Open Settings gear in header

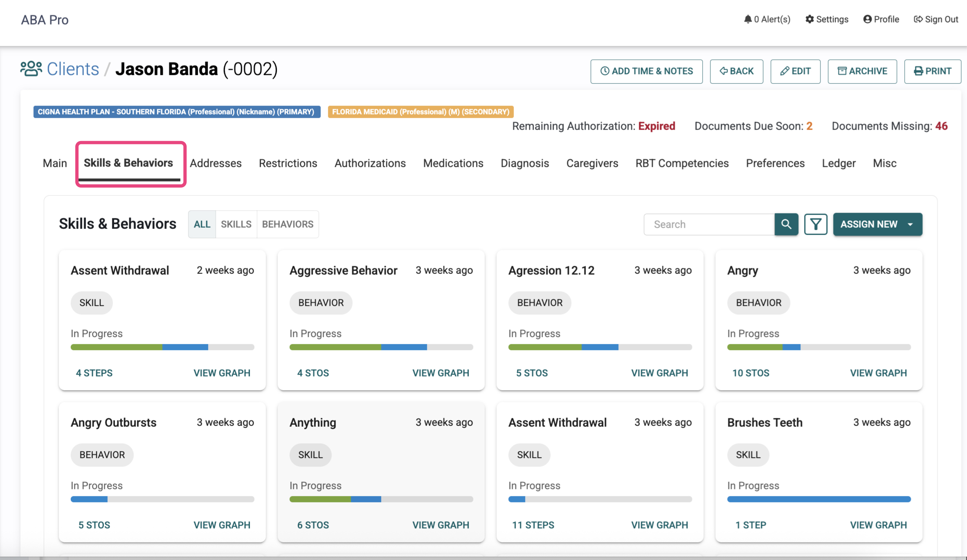[x=810, y=19]
